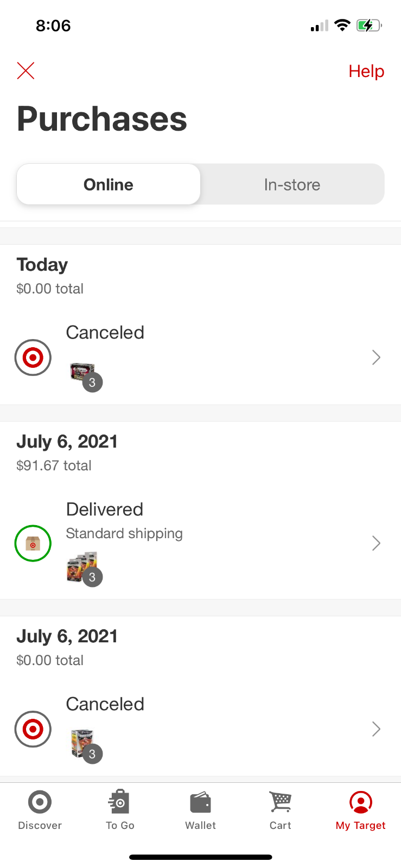
Task: Close the Purchases screen with the X
Action: (x=26, y=71)
